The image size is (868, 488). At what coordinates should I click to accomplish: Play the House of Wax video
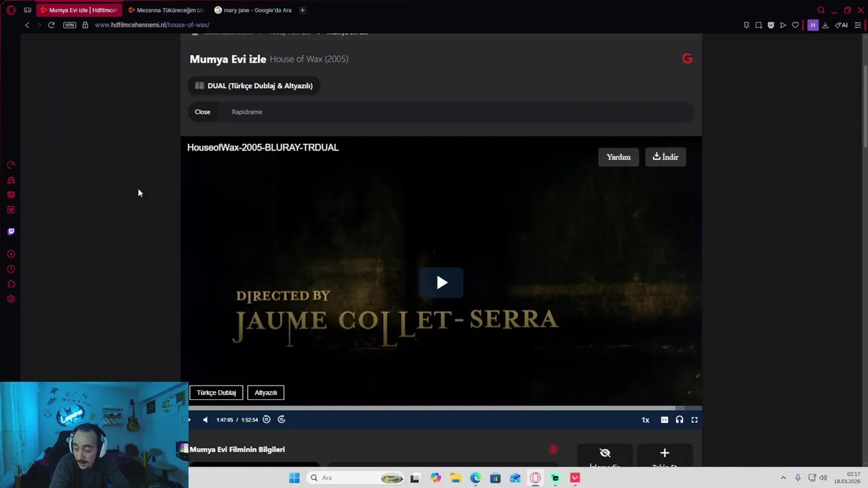click(441, 283)
